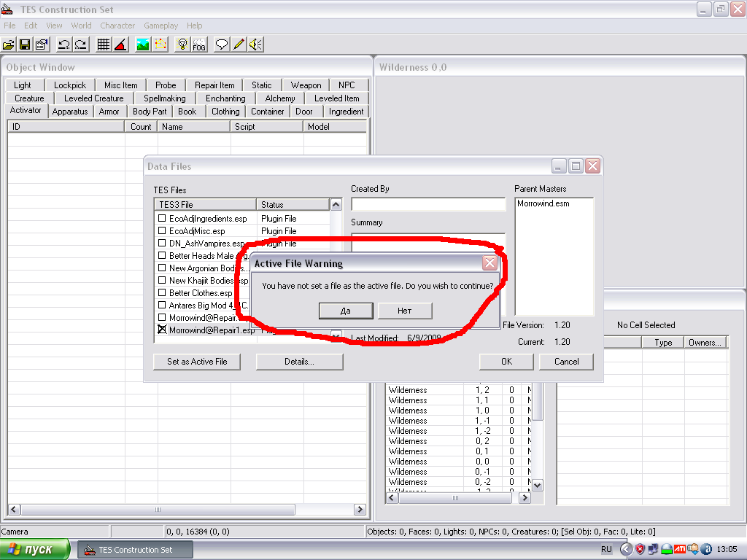Click cell list horizontal scroll right arrow
This screenshot has height=560, width=747.
pos(525,497)
